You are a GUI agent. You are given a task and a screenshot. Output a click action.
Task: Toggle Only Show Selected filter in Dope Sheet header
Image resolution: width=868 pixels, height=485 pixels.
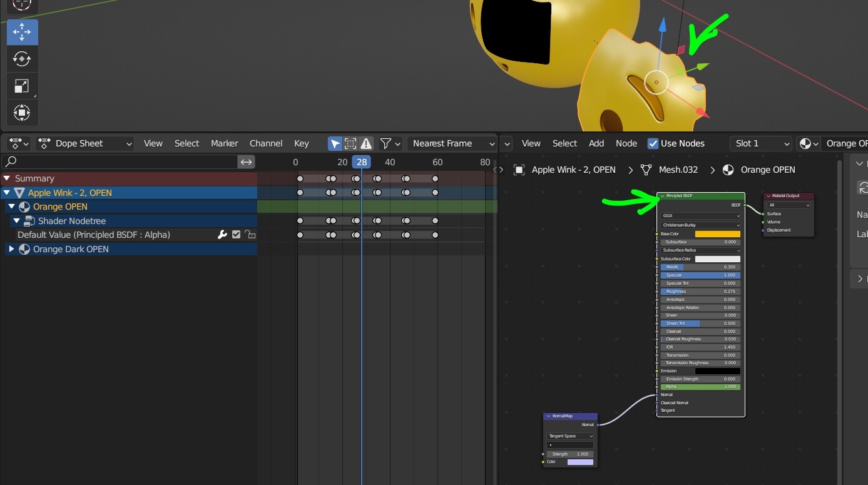pos(335,143)
